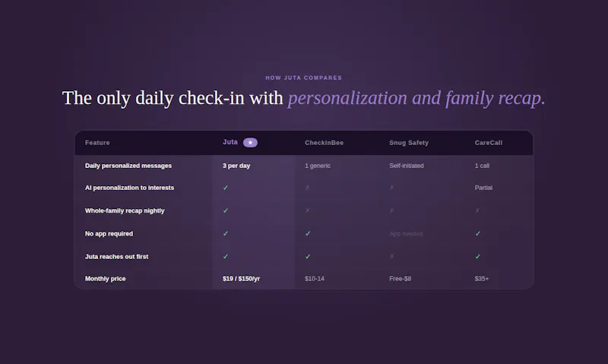Click the 'Daily personalized messages' row label
608x364 pixels.
point(128,166)
